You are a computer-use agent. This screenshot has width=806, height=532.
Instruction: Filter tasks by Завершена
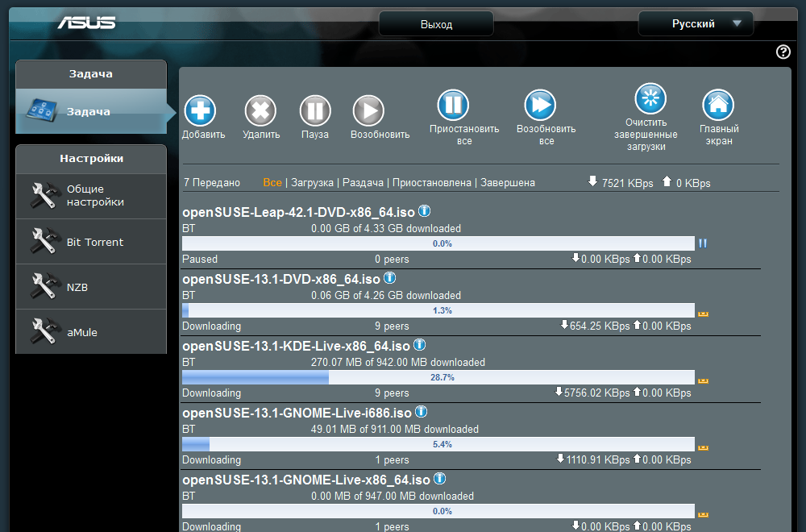pos(508,182)
